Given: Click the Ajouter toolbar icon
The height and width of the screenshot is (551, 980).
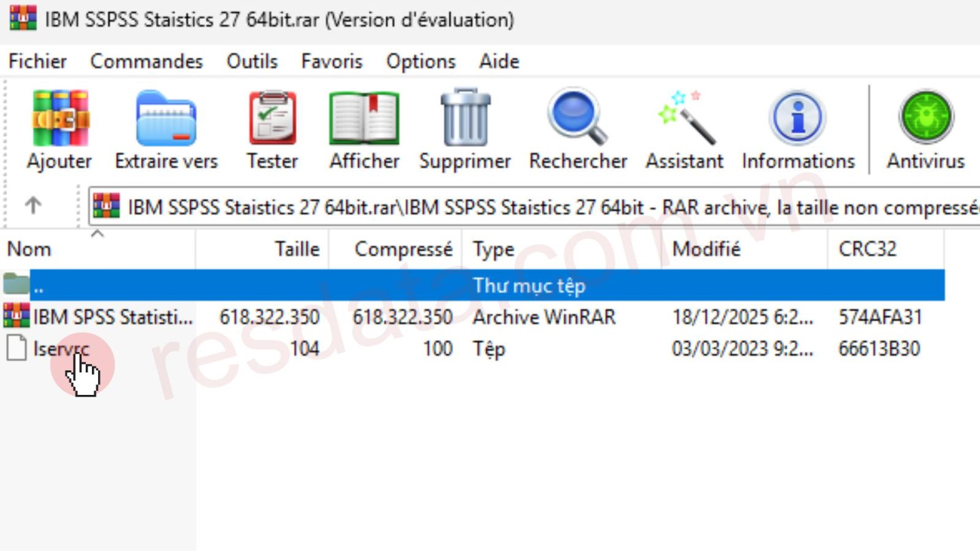Looking at the screenshot, I should tap(60, 119).
